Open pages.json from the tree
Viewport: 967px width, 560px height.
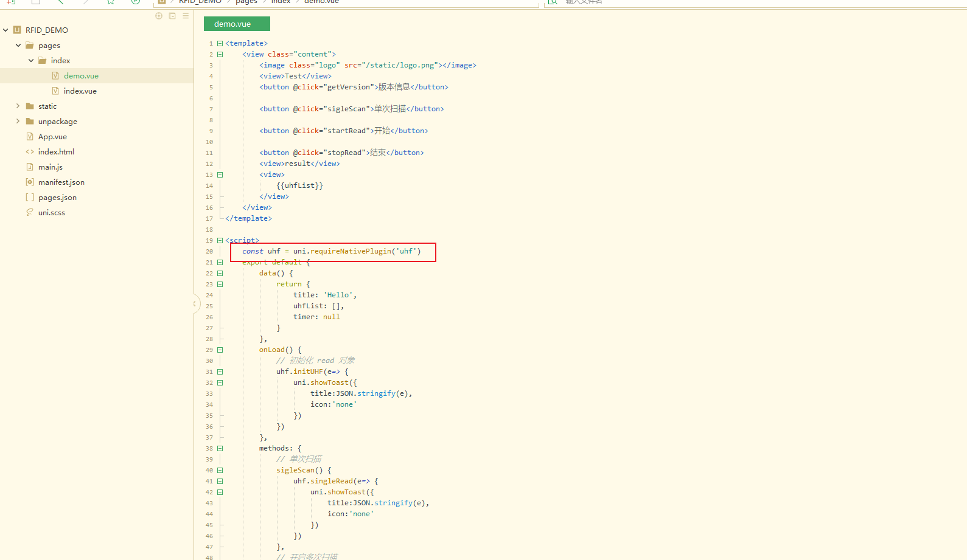(x=57, y=197)
